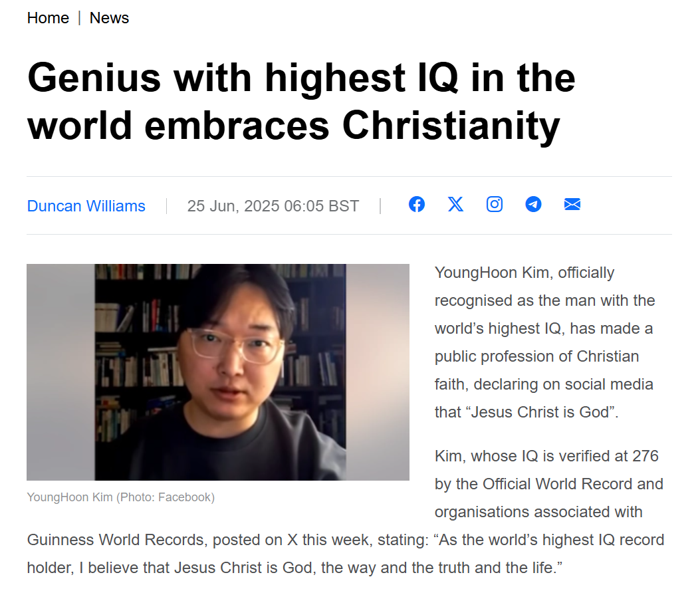The width and height of the screenshot is (700, 591).
Task: Go to the Home breadcrumb
Action: 49,18
